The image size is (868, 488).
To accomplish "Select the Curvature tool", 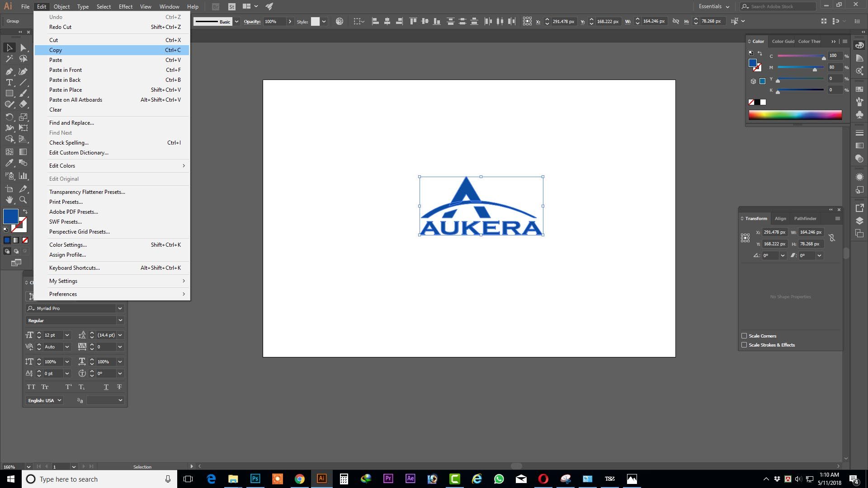I will [x=24, y=71].
